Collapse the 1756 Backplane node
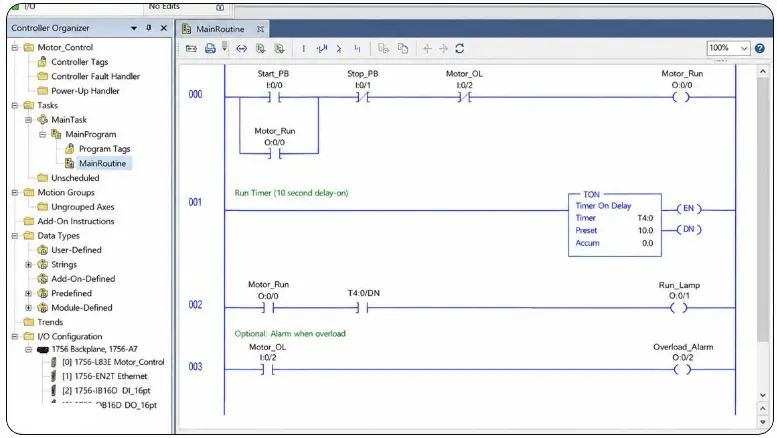777x438 pixels. click(29, 349)
